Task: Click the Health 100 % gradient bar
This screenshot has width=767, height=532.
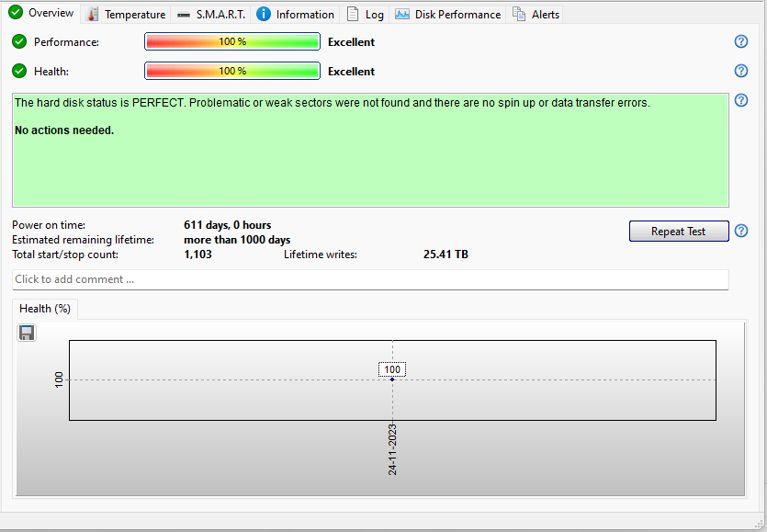Action: pyautogui.click(x=232, y=71)
